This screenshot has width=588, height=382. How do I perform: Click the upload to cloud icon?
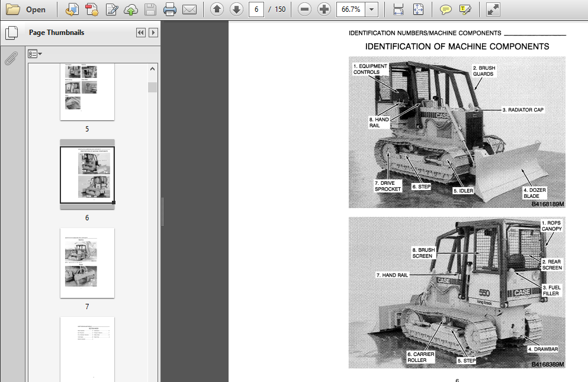[130, 9]
